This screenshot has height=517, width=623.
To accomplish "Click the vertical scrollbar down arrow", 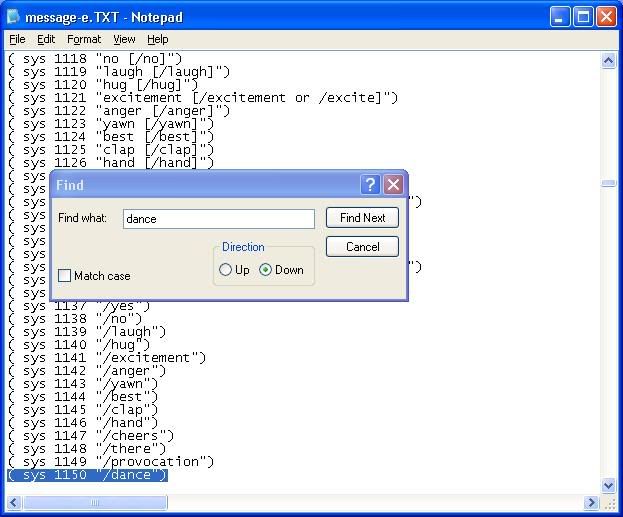I will (608, 486).
